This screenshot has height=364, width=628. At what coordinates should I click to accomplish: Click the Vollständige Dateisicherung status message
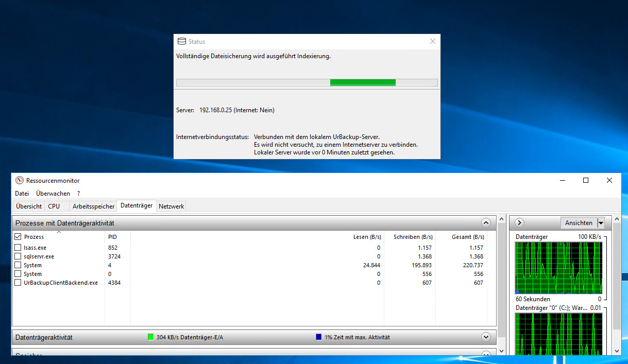tap(253, 56)
